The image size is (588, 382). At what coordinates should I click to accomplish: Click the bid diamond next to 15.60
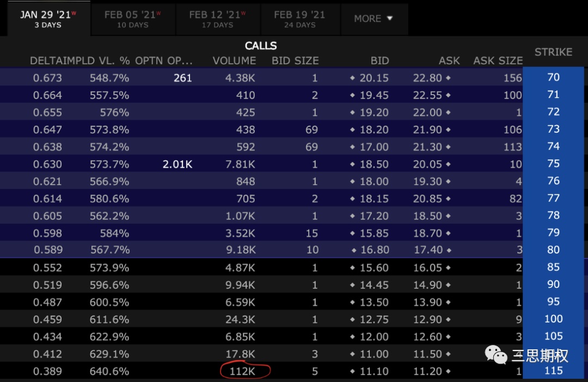(352, 268)
